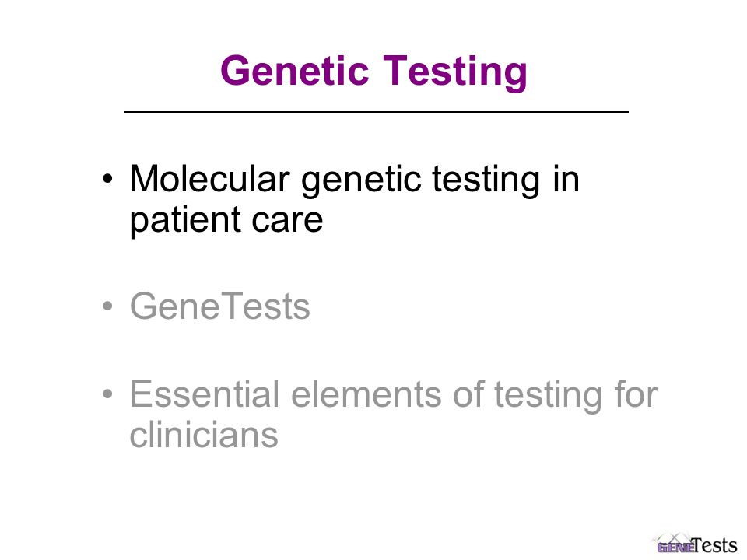Select the greyed-out 'GeneTests' bullet text
Viewport: 747px width, 560px height.
pyautogui.click(x=219, y=306)
